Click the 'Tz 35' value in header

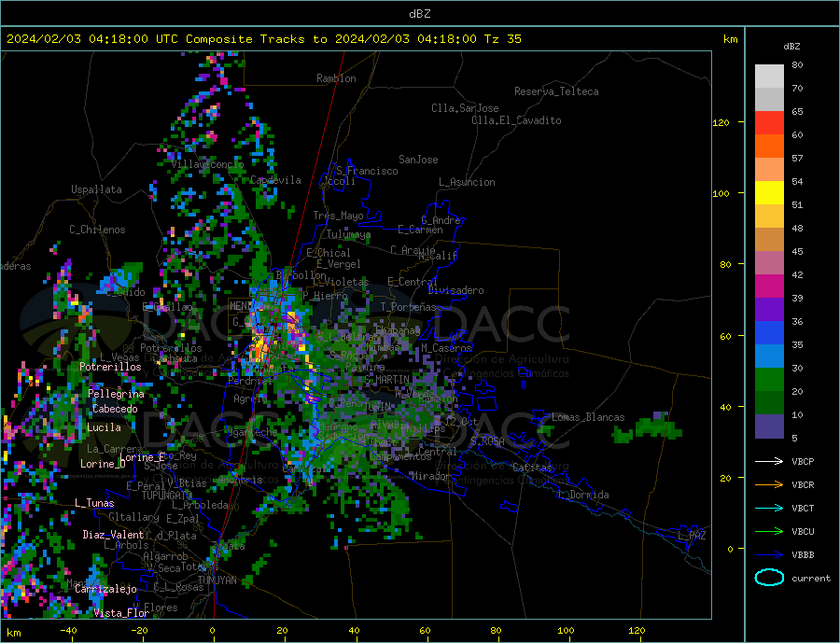coord(502,39)
